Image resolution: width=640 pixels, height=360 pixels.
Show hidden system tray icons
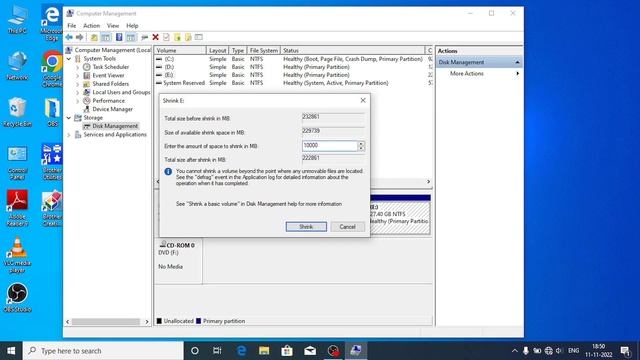[x=515, y=351]
